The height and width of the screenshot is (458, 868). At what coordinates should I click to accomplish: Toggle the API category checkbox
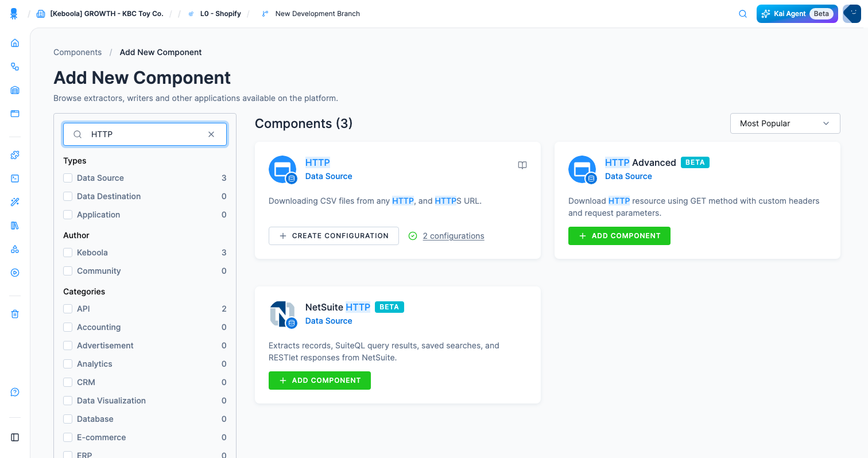pyautogui.click(x=68, y=309)
